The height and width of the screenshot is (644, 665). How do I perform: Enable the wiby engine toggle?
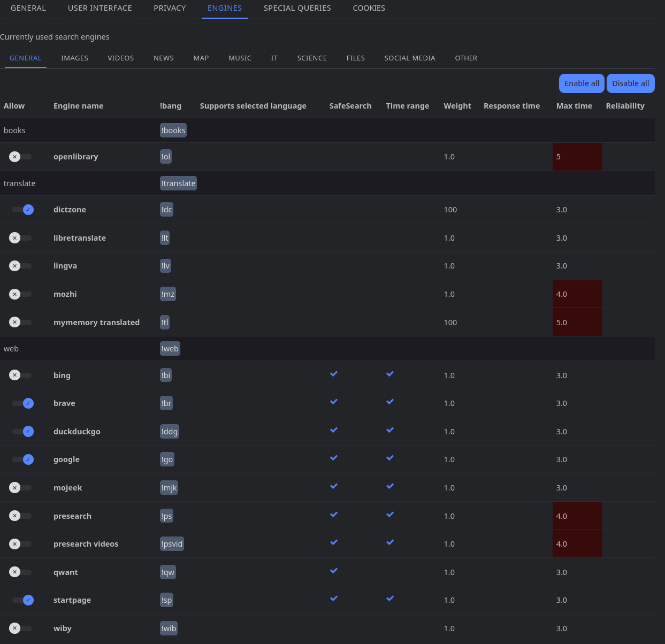click(x=20, y=628)
